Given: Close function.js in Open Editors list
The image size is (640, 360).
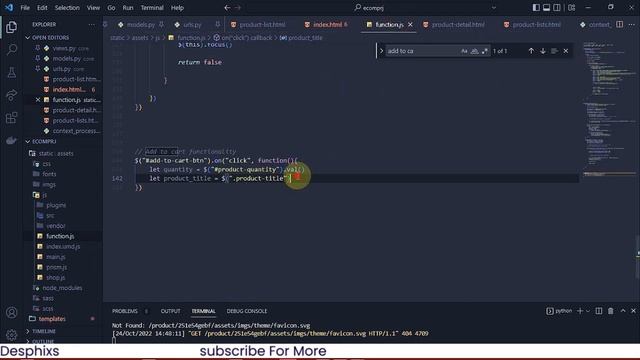Looking at the screenshot, I should tap(38, 100).
